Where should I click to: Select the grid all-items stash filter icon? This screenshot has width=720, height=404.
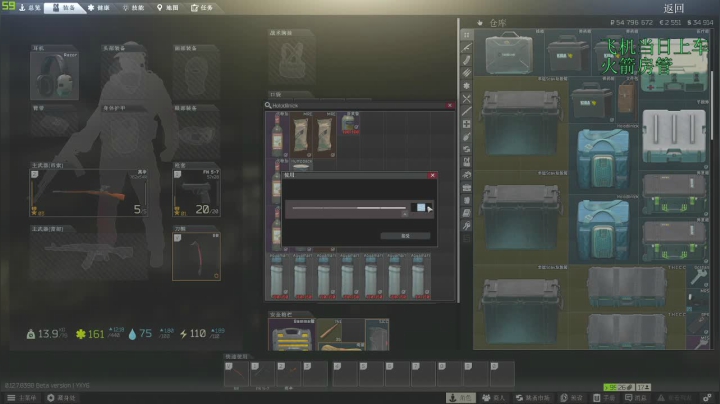[x=467, y=35]
